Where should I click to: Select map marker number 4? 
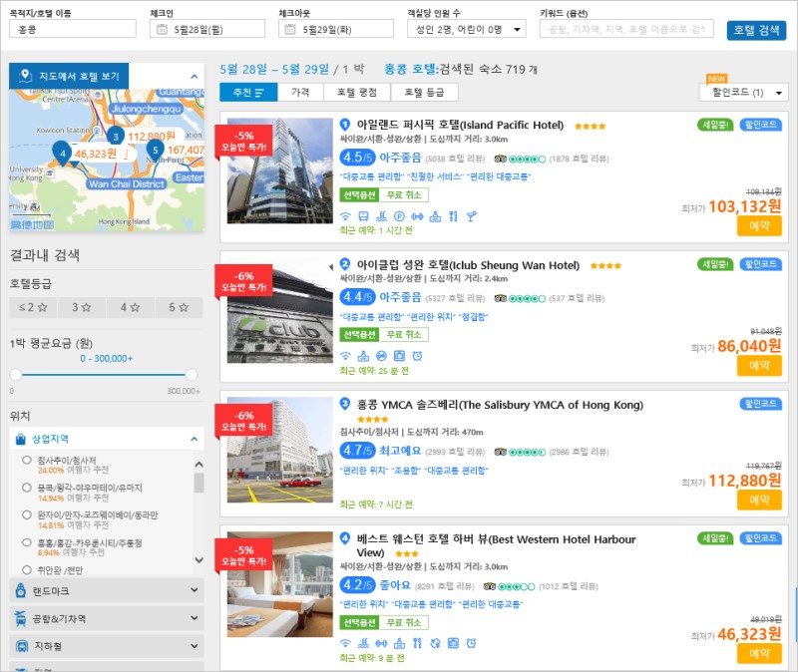tap(63, 154)
